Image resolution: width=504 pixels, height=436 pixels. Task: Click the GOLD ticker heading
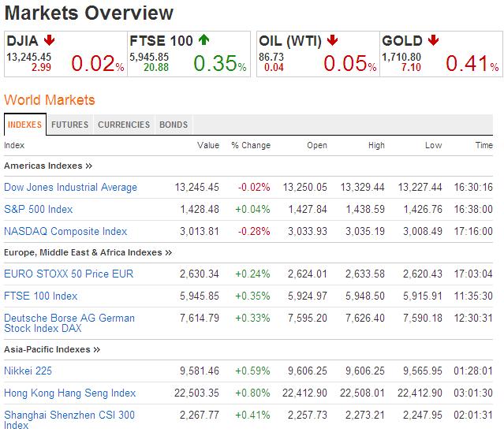coord(401,41)
